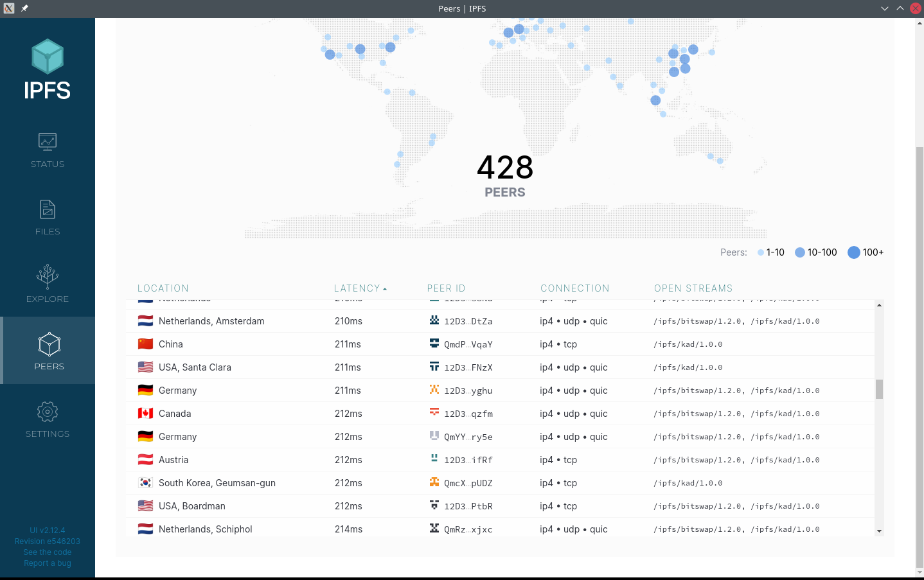Click the China flag icon
Viewport: 924px width, 580px height.
coord(146,344)
